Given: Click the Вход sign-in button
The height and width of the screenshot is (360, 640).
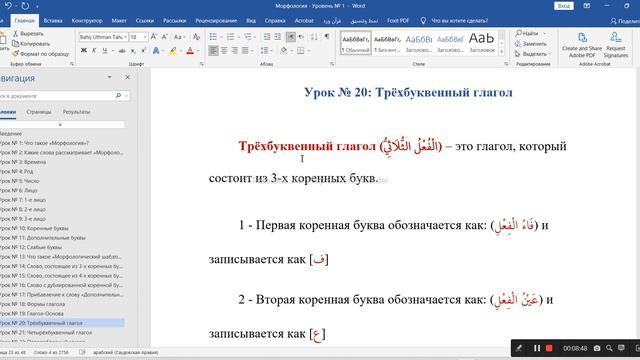Looking at the screenshot, I should pos(564,6).
